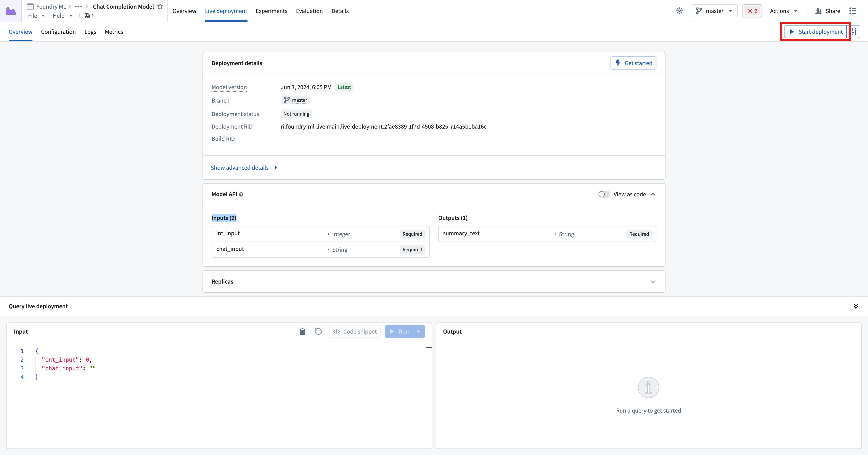This screenshot has height=455, width=868.
Task: Select the chat_input row
Action: coord(320,250)
